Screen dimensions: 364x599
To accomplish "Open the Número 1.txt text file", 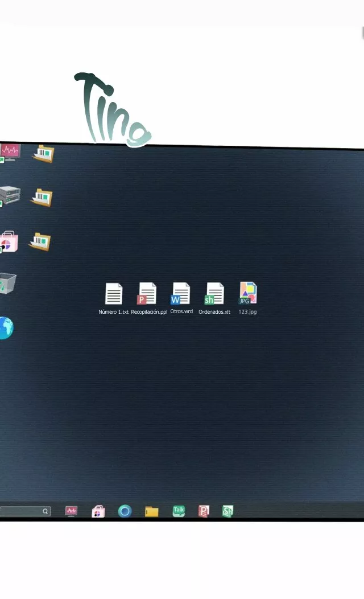I will click(x=114, y=294).
